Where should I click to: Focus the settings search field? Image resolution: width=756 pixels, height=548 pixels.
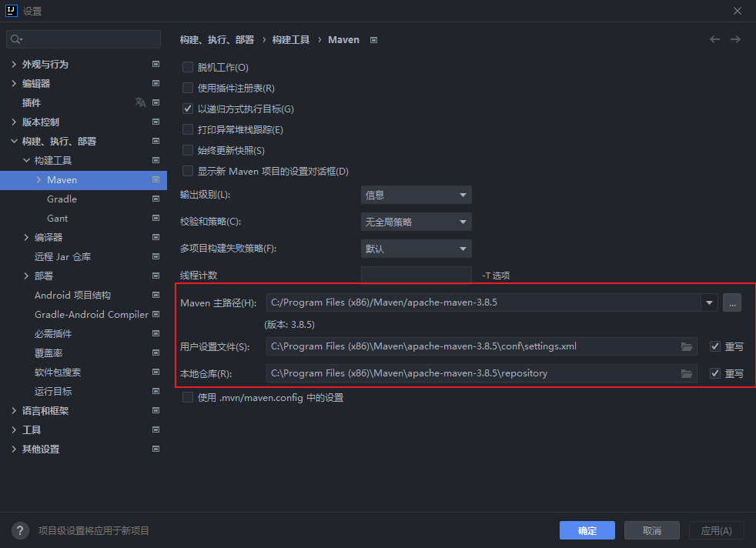[x=83, y=39]
